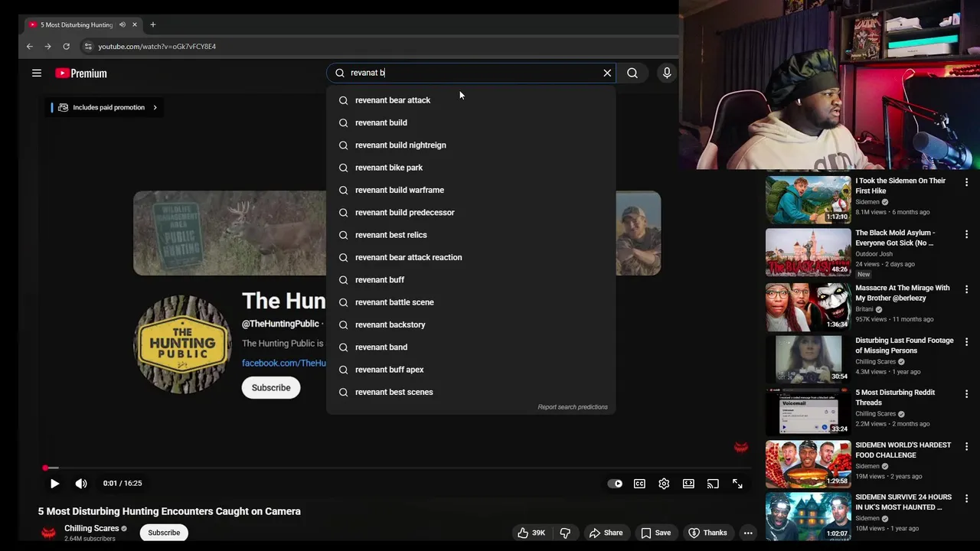
Task: Reload the page with refresh icon
Action: pyautogui.click(x=66, y=47)
